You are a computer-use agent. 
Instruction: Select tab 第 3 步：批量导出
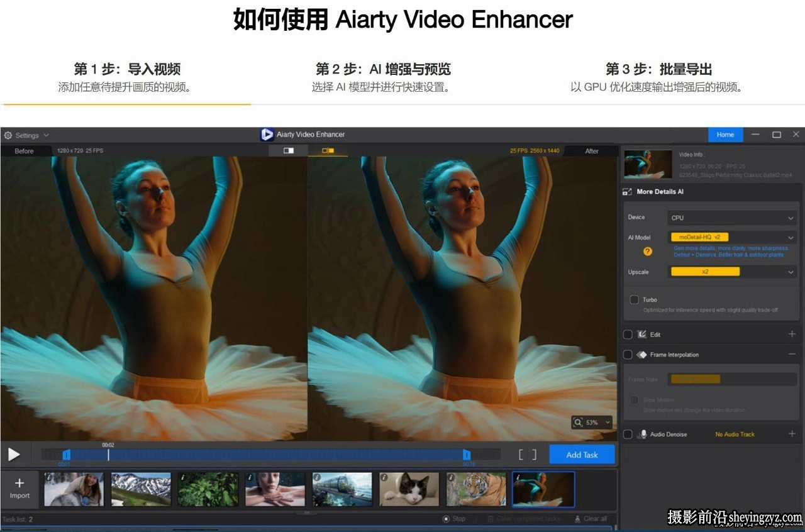658,69
